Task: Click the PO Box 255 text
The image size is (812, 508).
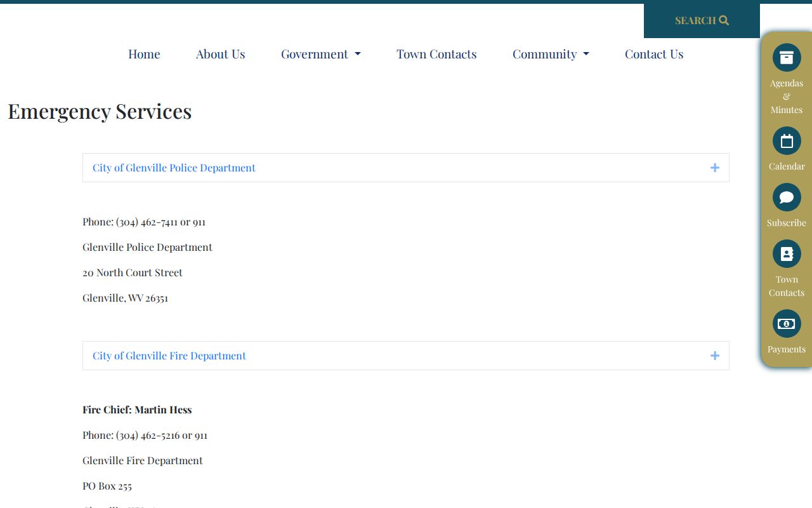Action: pyautogui.click(x=107, y=486)
